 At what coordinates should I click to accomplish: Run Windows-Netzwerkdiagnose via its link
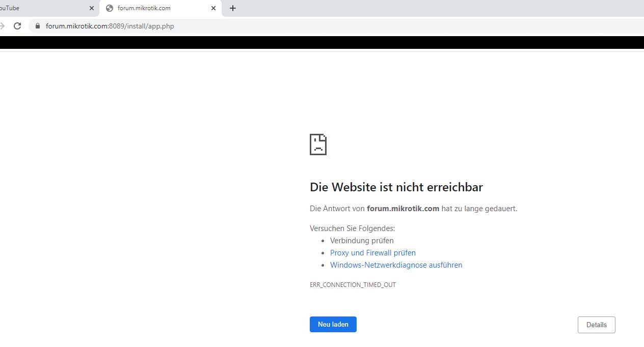(x=396, y=265)
